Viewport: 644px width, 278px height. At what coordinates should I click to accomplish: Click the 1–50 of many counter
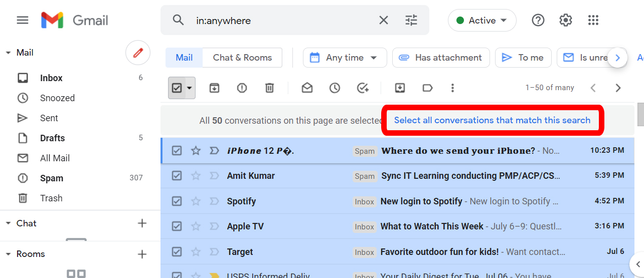point(550,88)
